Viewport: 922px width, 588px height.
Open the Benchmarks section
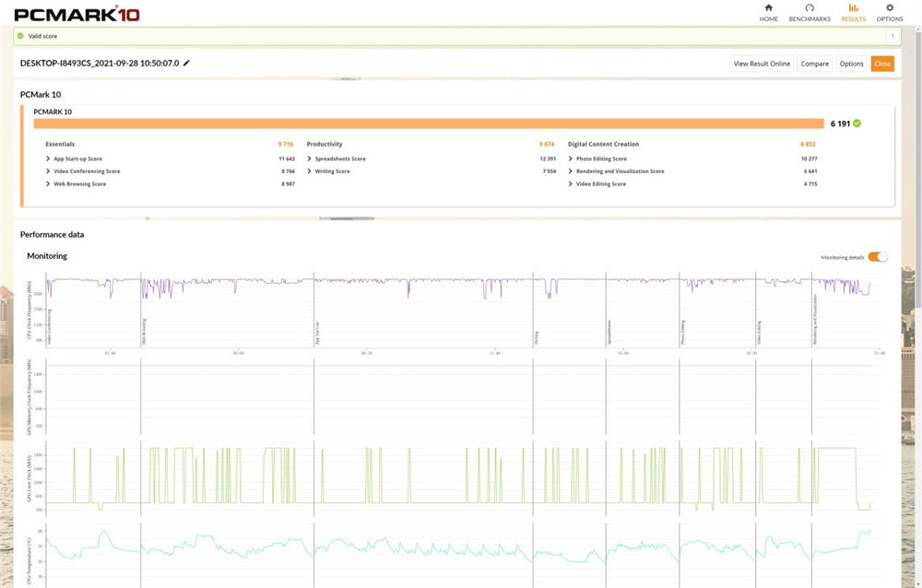[809, 12]
